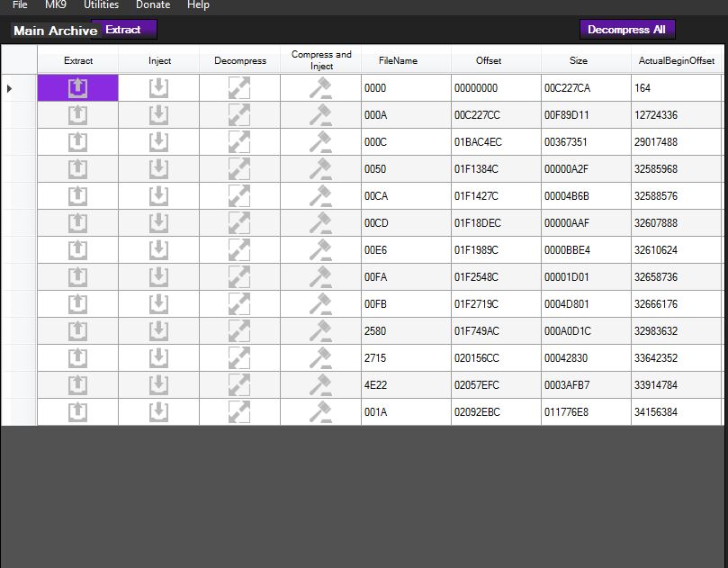
Task: Inject into file 000A row icon
Action: 158,114
